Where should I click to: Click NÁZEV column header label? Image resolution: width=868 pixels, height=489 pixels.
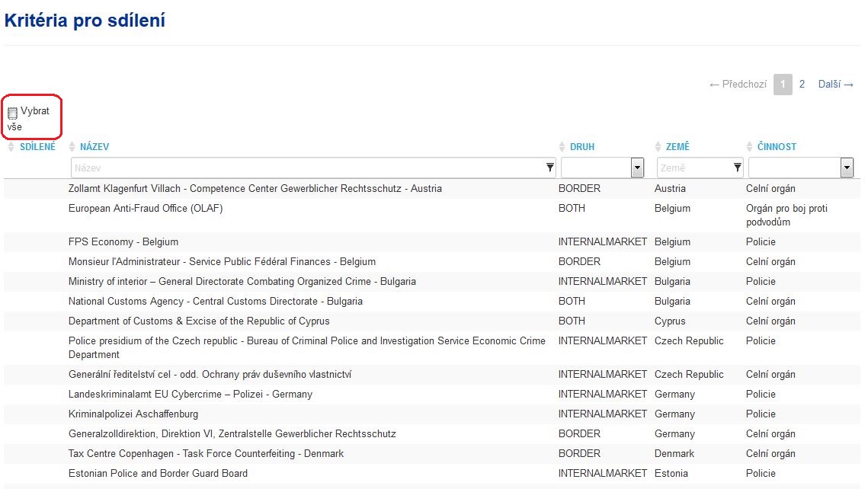(x=94, y=146)
